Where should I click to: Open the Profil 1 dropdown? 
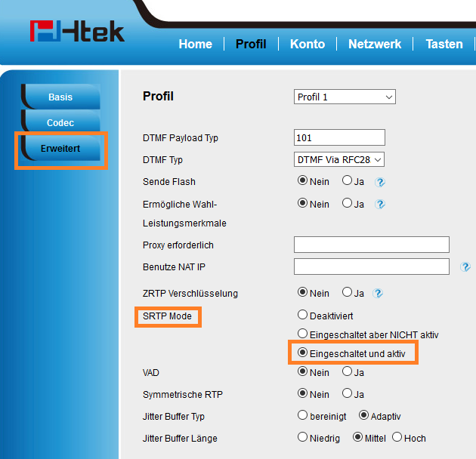coord(345,97)
